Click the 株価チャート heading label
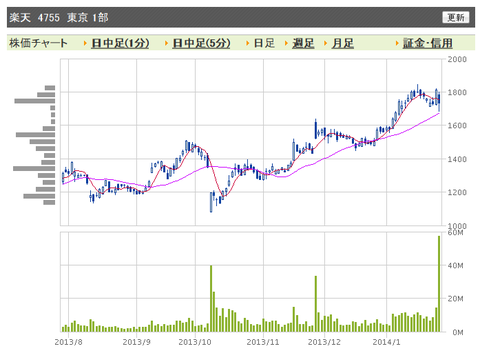Viewport: 480px width, 362px height. tap(38, 43)
